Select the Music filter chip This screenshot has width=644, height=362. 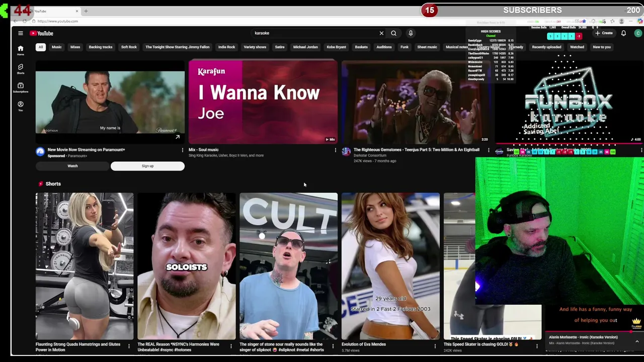point(56,47)
